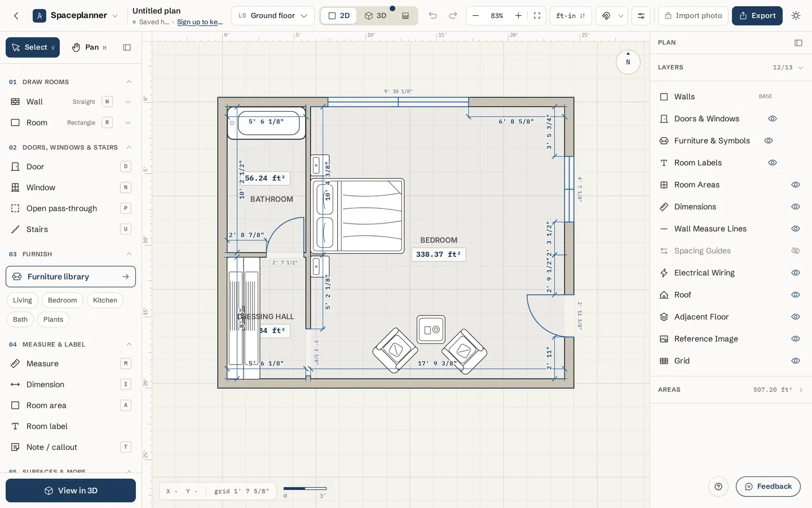Screen dimensions: 812x508
Task: Change the ft-in units selector
Action: click(571, 16)
